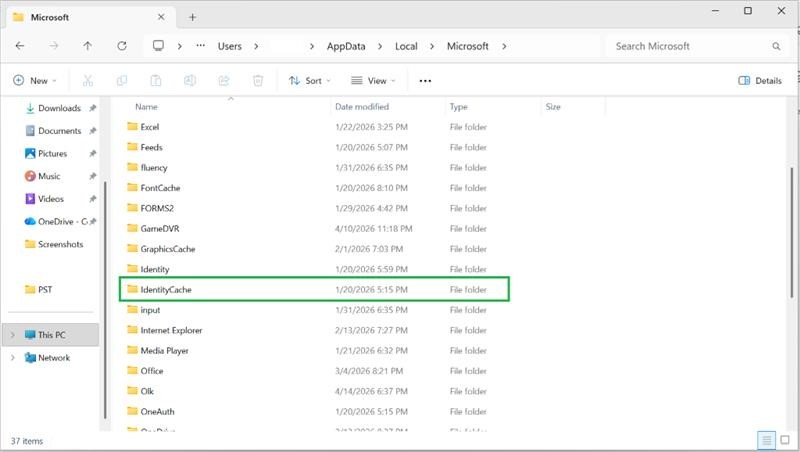Select the Excel folder icon

tap(133, 127)
